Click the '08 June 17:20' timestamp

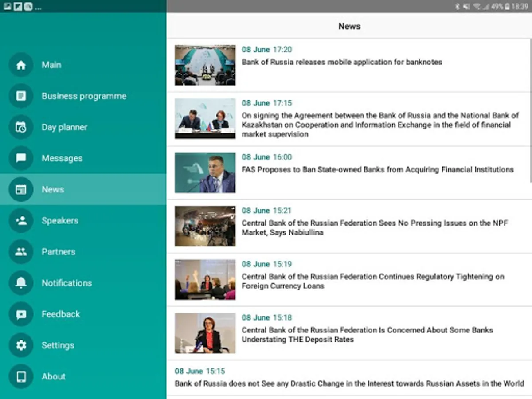(267, 50)
